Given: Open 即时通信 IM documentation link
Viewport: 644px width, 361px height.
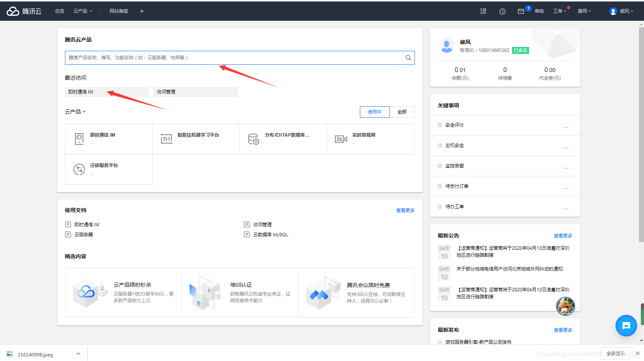Looking at the screenshot, I should [x=87, y=225].
